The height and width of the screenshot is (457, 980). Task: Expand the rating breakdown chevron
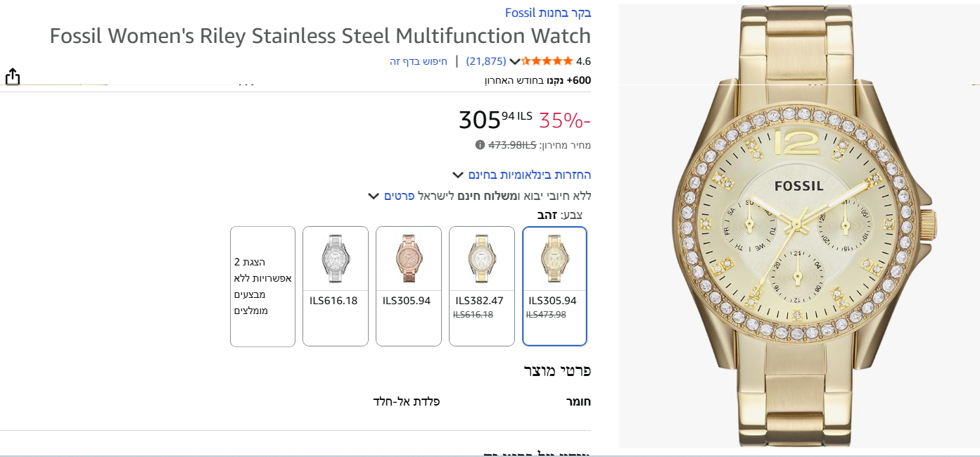(x=515, y=62)
